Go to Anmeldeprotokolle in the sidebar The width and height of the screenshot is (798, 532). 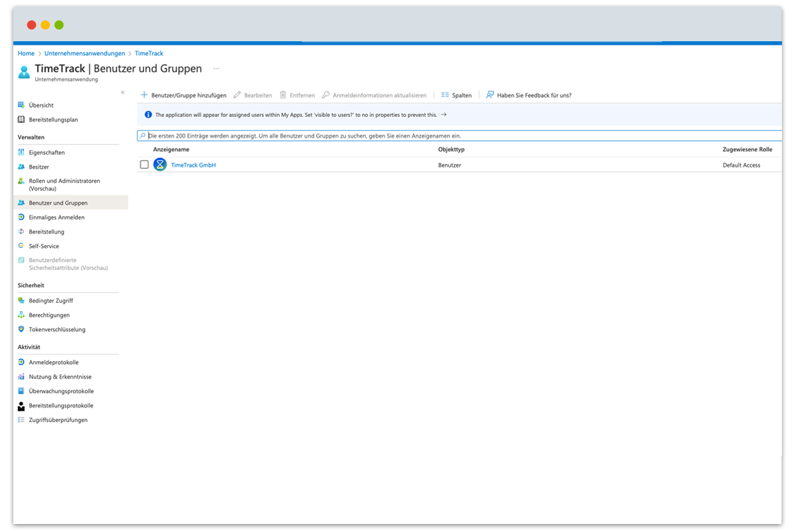53,362
